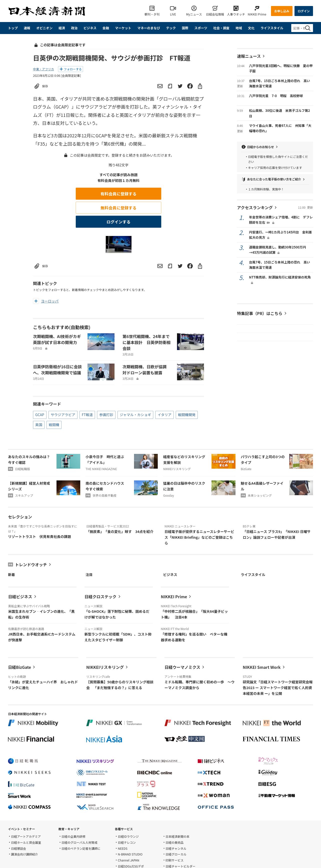Share on Twitter using top bird icon

[180, 86]
